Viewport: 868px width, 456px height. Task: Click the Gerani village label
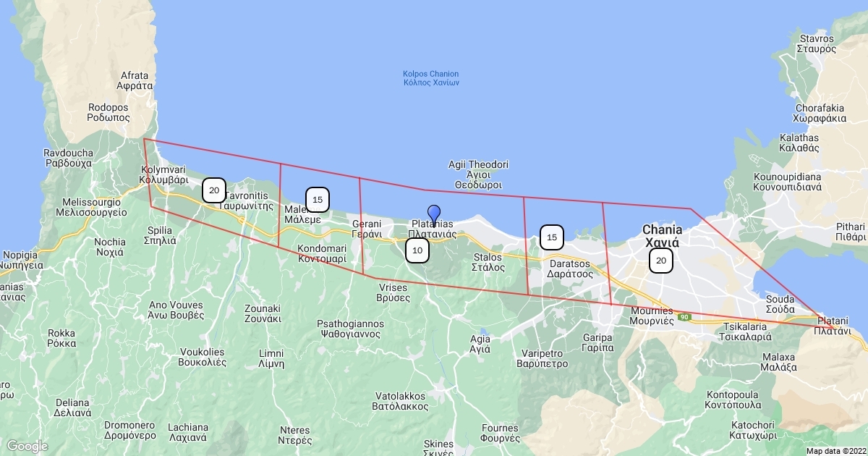click(x=367, y=229)
